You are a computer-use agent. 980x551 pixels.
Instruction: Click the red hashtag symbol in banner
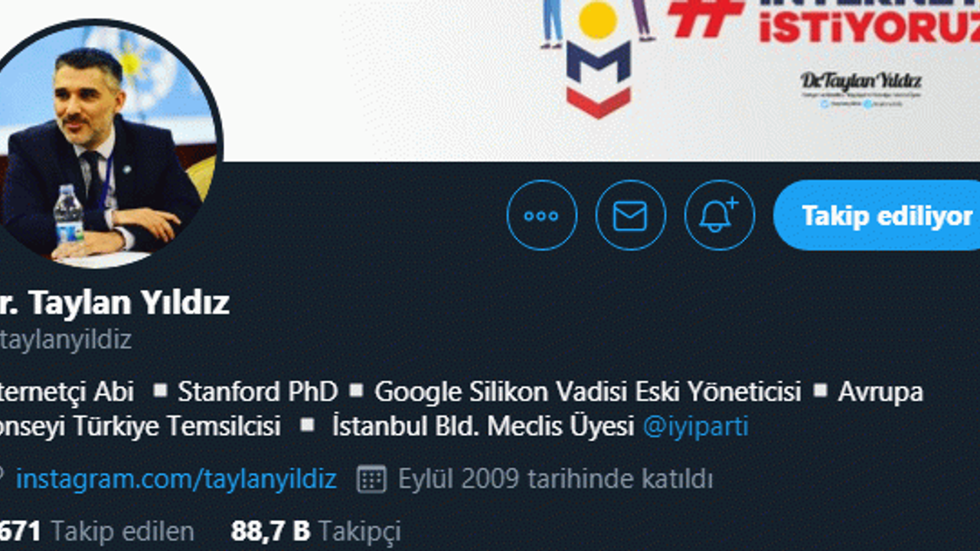(706, 17)
